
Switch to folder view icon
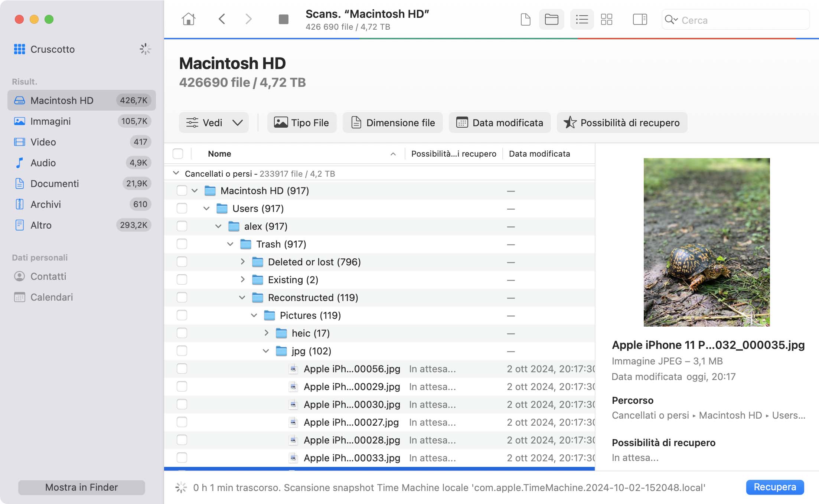coord(551,19)
